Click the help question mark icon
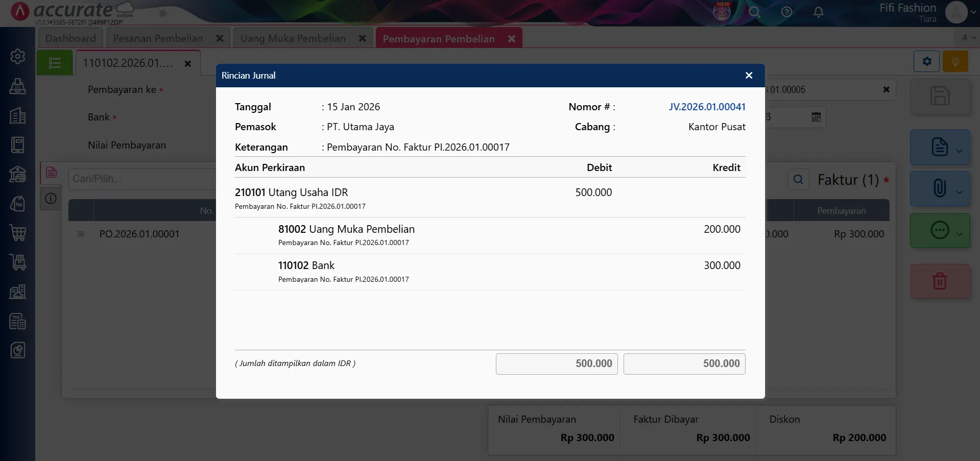980x461 pixels. point(786,12)
